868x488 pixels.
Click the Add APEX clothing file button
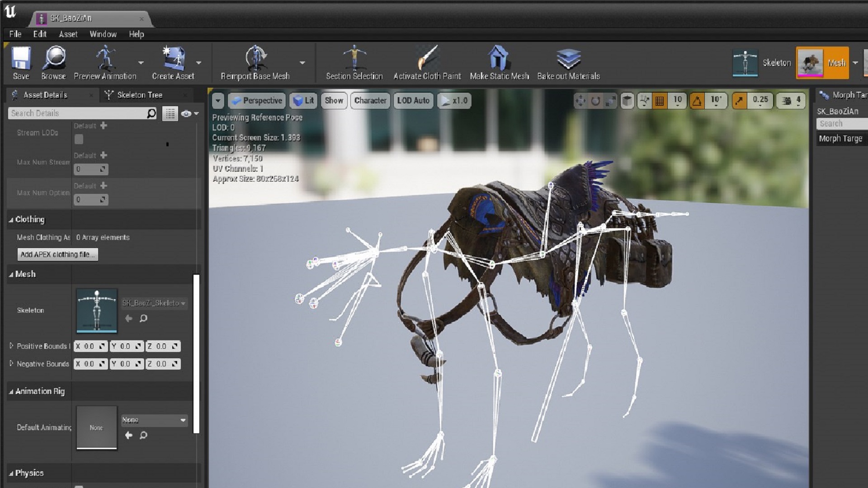57,254
